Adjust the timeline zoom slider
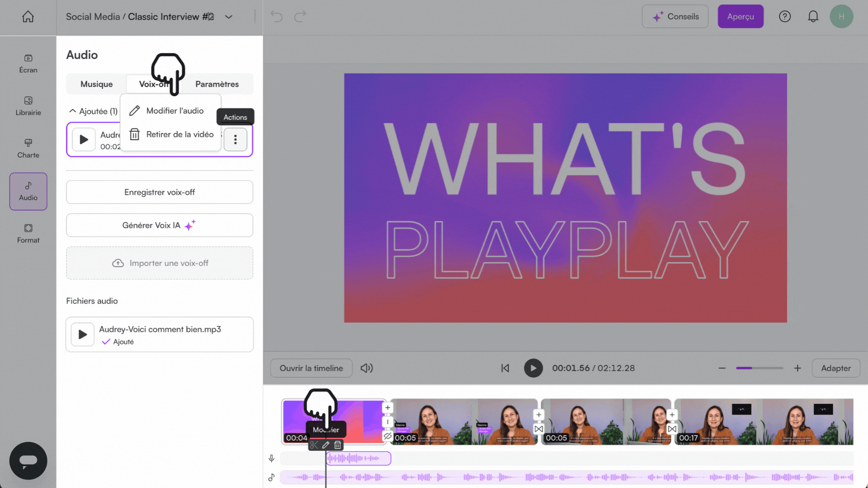The width and height of the screenshot is (868, 488). tap(759, 368)
